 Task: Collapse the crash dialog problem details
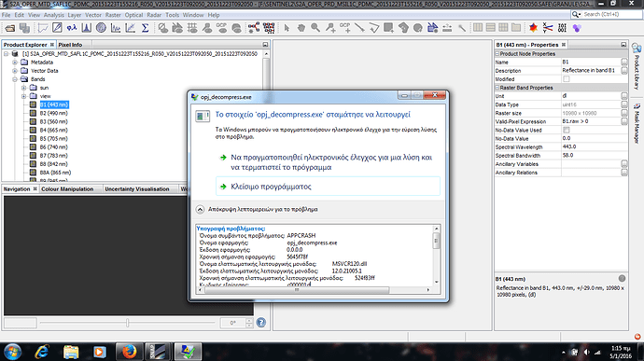(200, 210)
